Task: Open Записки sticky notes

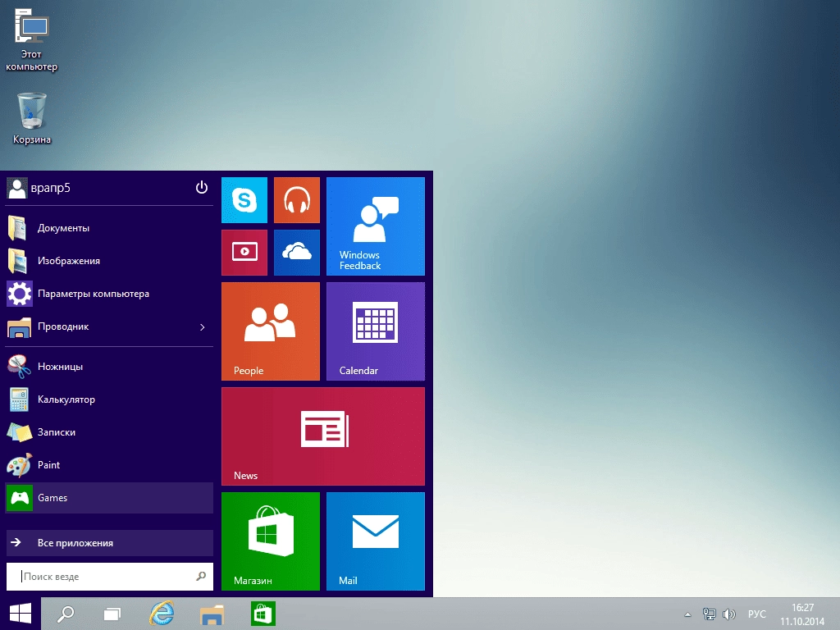Action: (x=109, y=432)
